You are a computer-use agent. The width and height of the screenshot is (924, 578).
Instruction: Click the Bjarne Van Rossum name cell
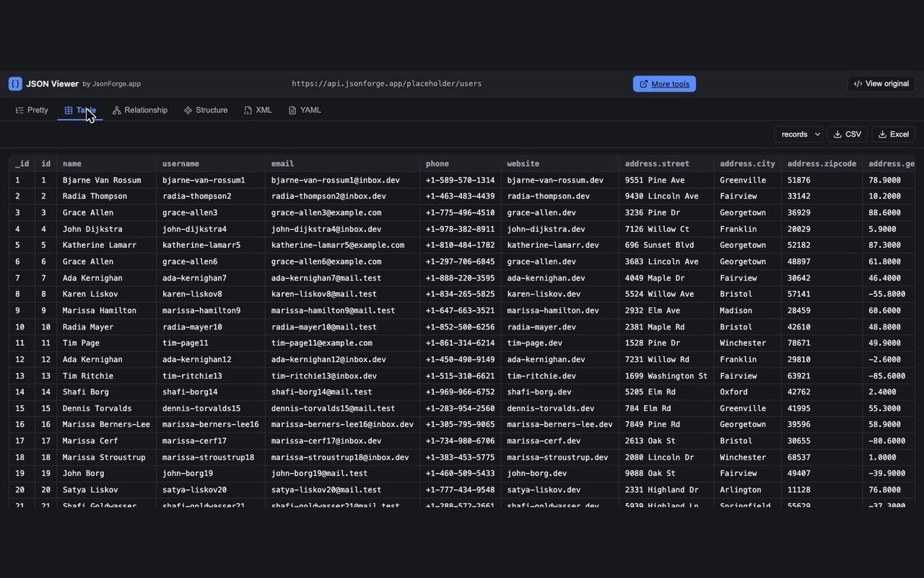click(x=106, y=180)
